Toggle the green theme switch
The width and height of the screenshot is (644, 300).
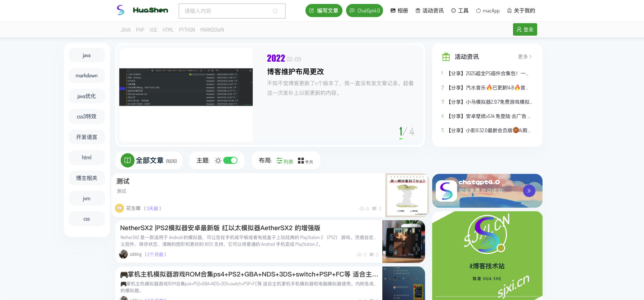click(230, 161)
